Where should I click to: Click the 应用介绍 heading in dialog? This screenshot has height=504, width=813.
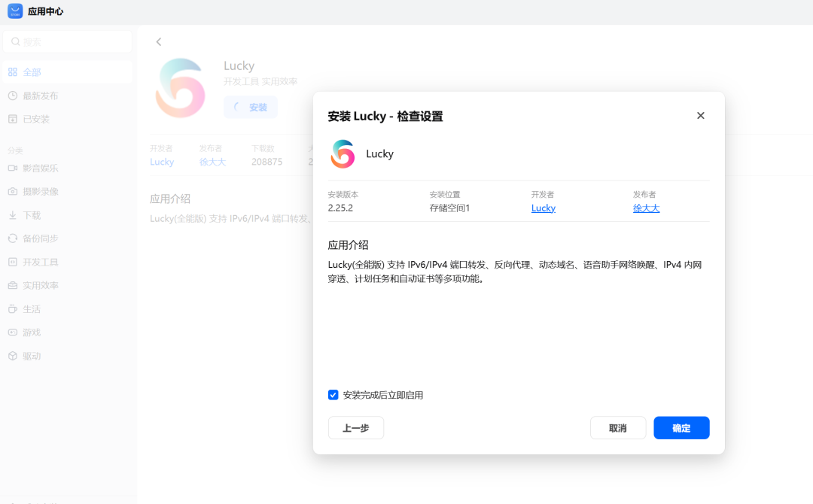(349, 245)
